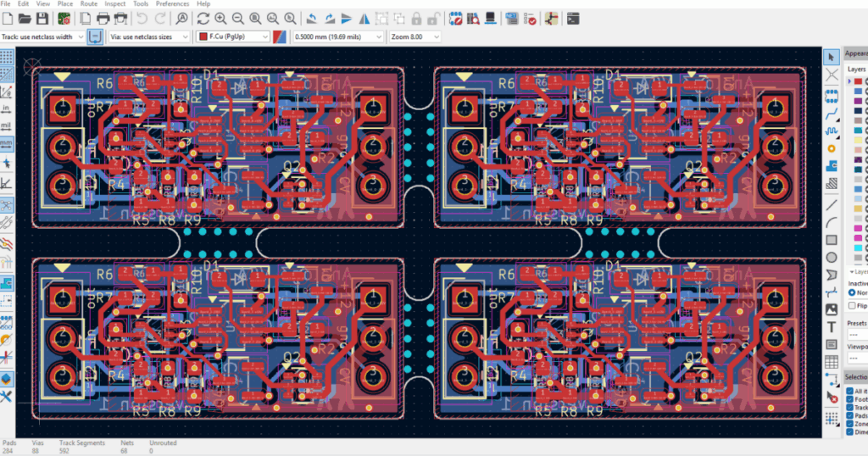This screenshot has width=868, height=456.
Task: Toggle the board ratsnest display
Action: (x=7, y=205)
